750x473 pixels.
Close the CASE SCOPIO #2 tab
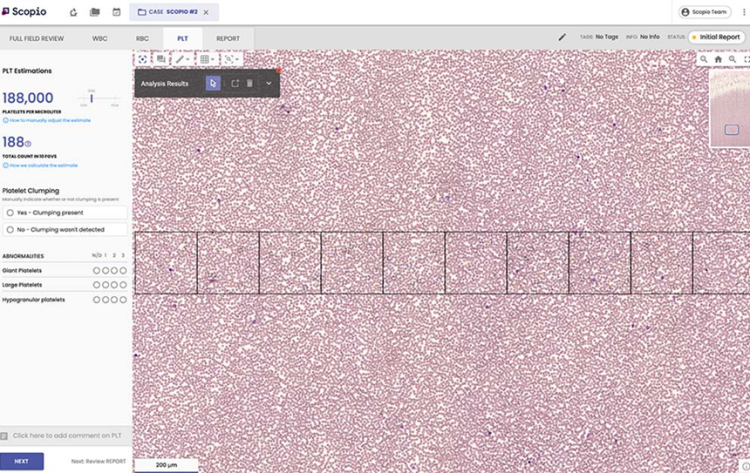pos(206,12)
